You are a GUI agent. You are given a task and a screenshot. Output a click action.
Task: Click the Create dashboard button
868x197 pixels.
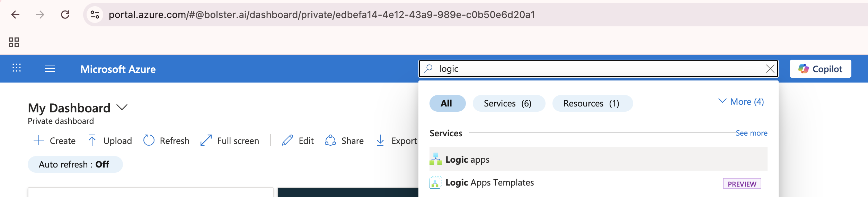tap(55, 141)
